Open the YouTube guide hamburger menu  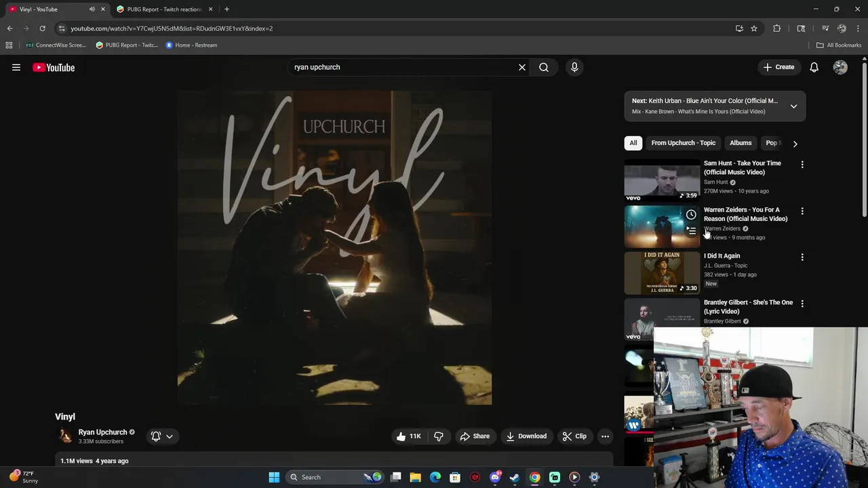pos(16,67)
